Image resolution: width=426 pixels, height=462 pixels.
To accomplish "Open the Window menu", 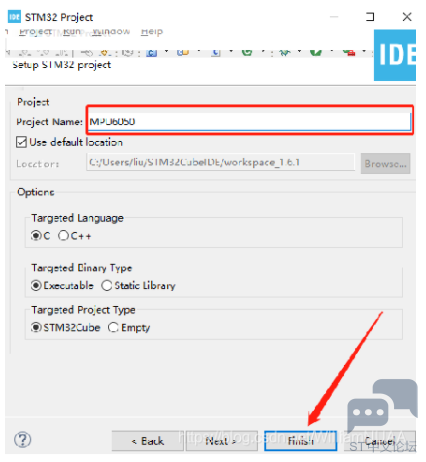I will click(x=111, y=31).
